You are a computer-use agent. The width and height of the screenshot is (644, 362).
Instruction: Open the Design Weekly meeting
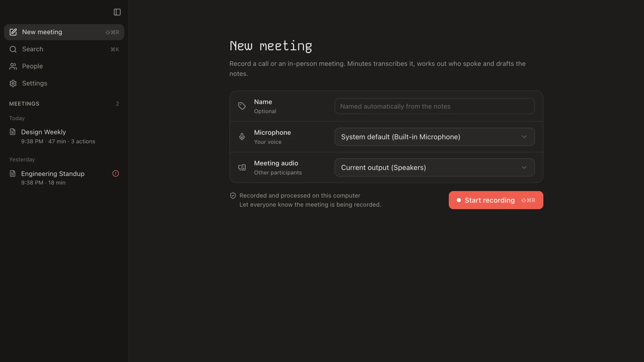[64, 136]
